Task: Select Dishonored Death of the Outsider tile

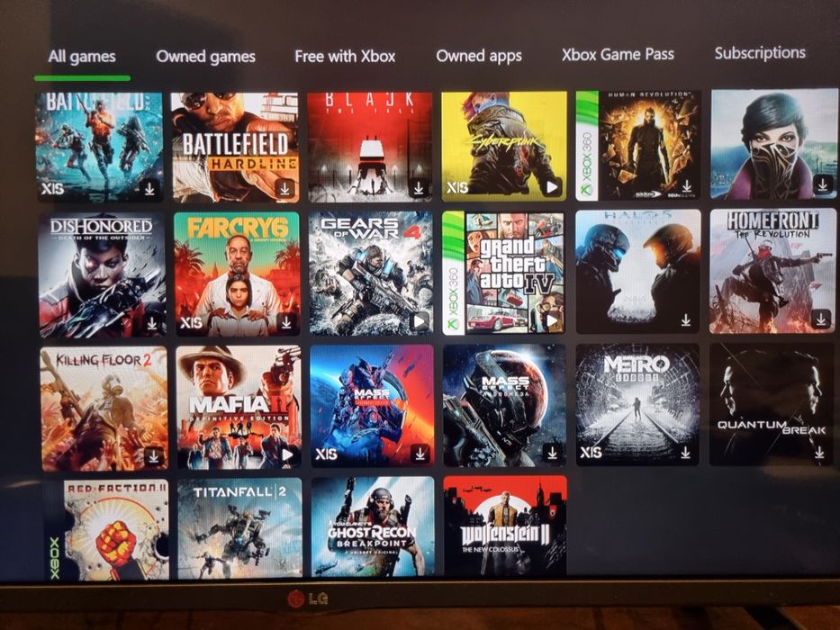Action: pyautogui.click(x=103, y=276)
